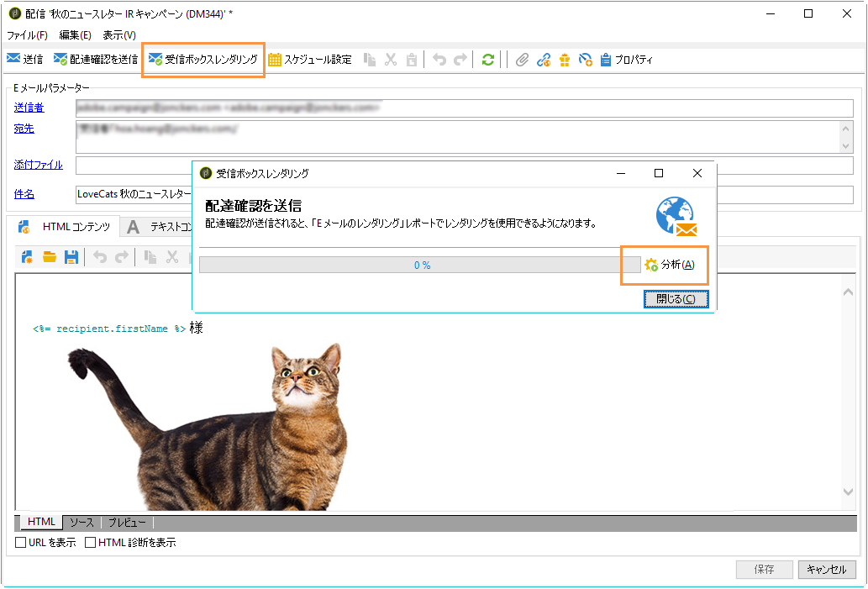868x589 pixels.
Task: Click the Redo arrow in editor toolbar
Action: click(121, 257)
